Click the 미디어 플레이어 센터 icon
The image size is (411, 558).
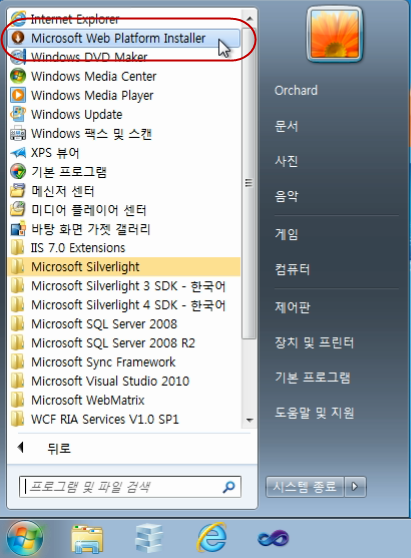18,210
